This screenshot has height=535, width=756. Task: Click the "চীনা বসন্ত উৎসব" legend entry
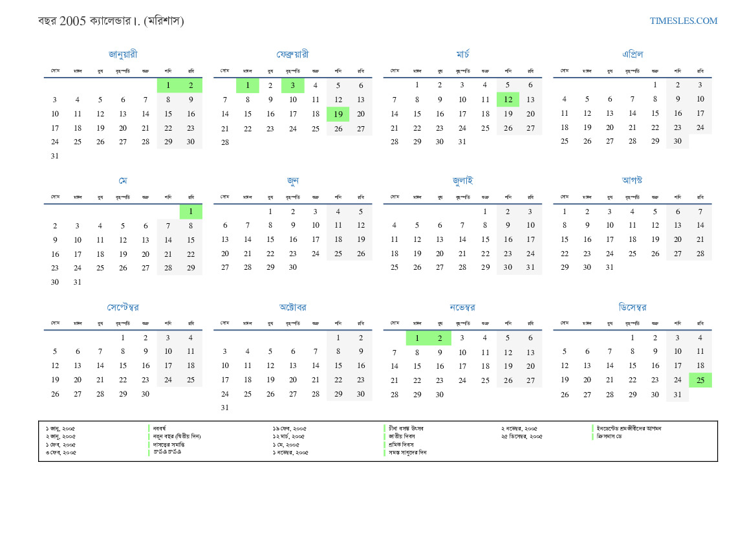point(405,428)
